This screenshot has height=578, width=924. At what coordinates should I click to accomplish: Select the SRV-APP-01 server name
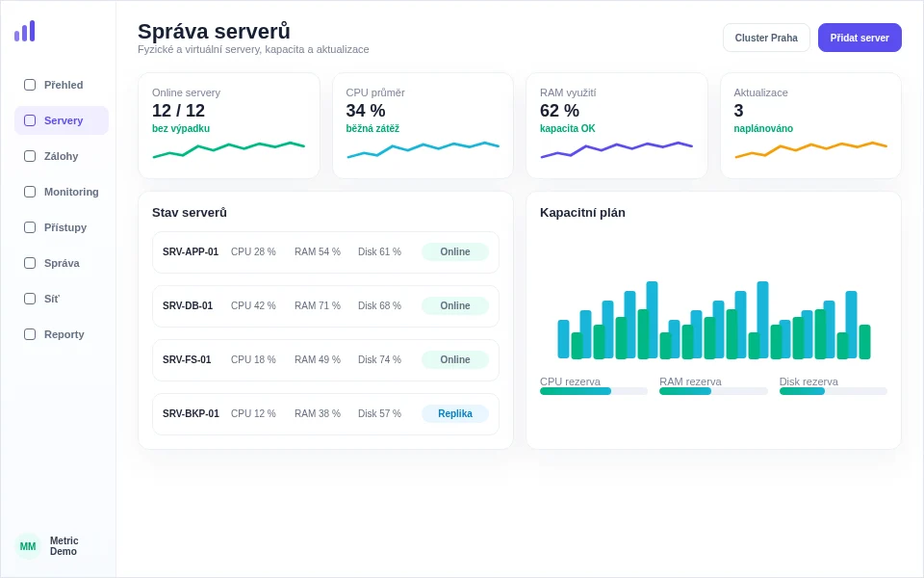click(191, 251)
